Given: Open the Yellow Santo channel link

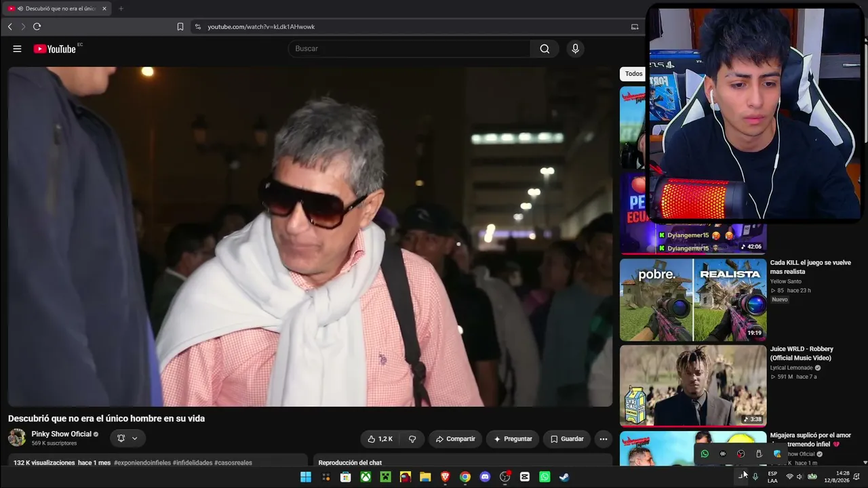Looking at the screenshot, I should (x=786, y=281).
